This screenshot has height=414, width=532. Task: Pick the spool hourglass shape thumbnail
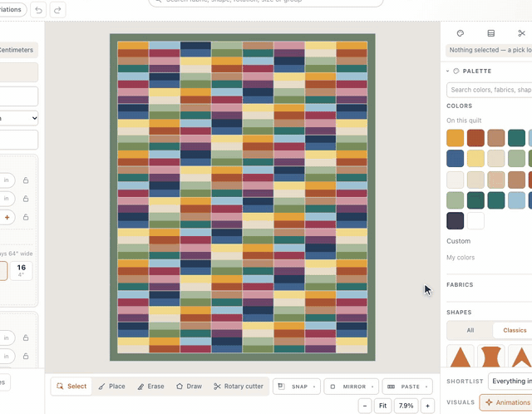[x=491, y=356]
